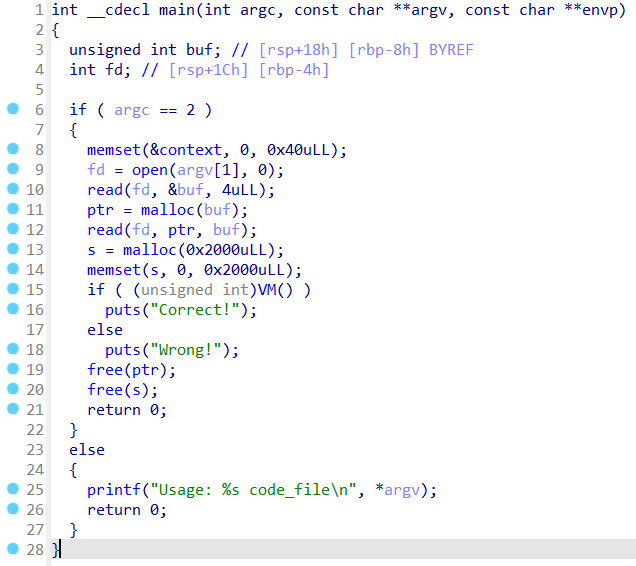Click the VM() function call
The height and width of the screenshot is (566, 636).
[x=275, y=290]
